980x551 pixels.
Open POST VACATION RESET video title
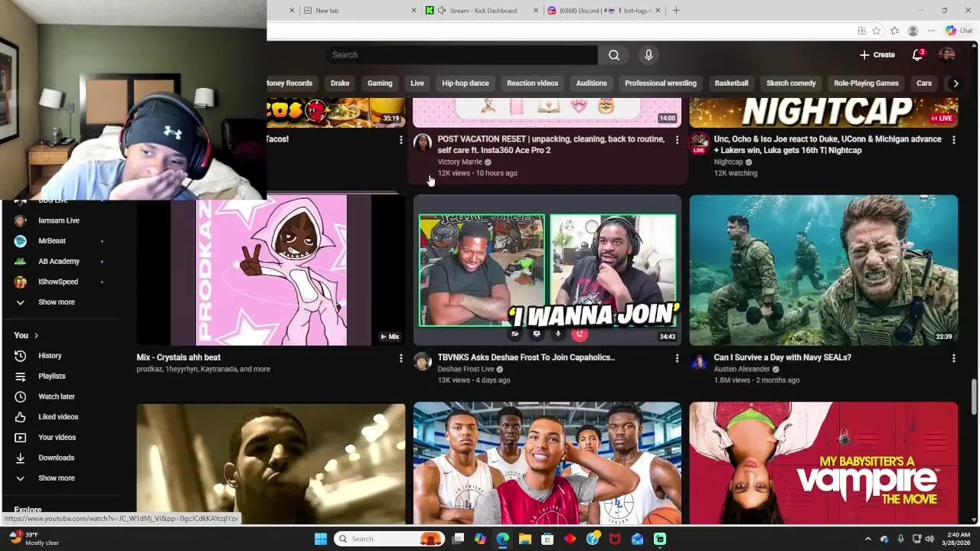(551, 145)
